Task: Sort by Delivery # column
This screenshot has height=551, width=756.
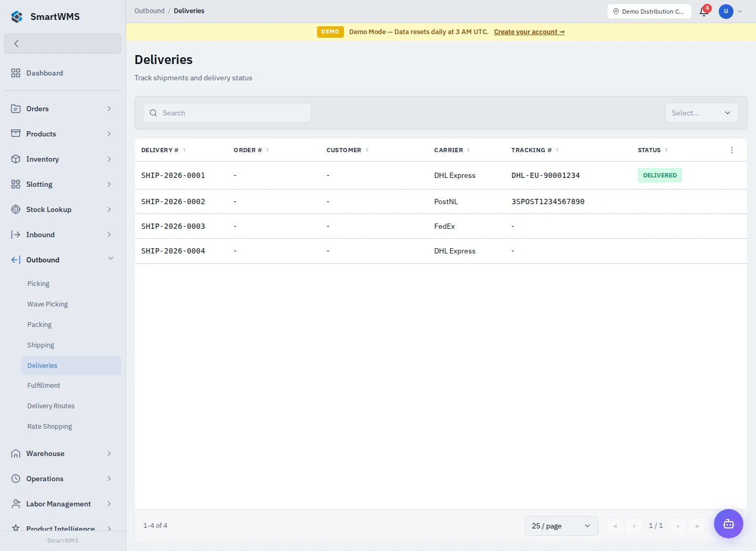Action: (164, 150)
